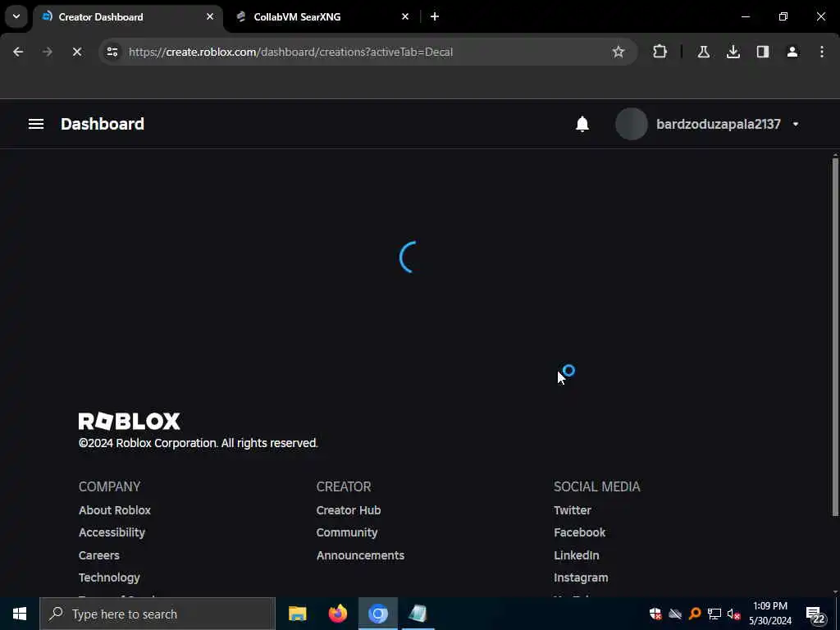Open the Chrome profile icon
840x630 pixels.
point(792,52)
